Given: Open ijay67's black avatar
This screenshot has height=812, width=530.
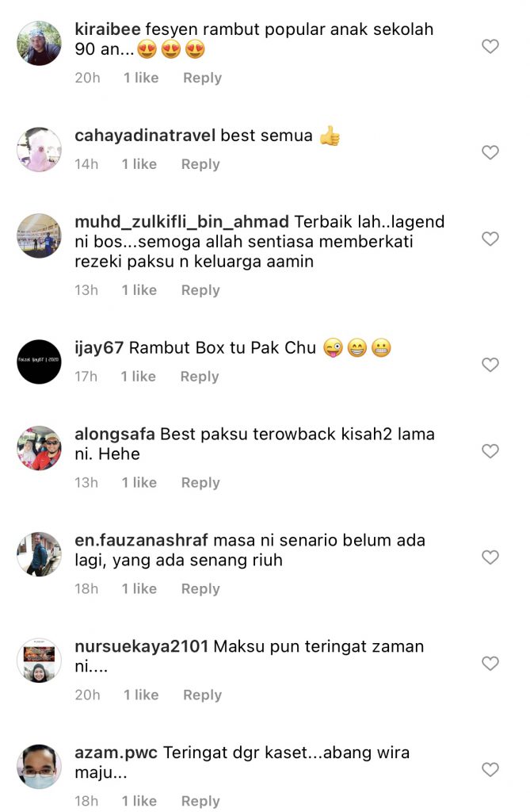Looking at the screenshot, I should click(40, 362).
